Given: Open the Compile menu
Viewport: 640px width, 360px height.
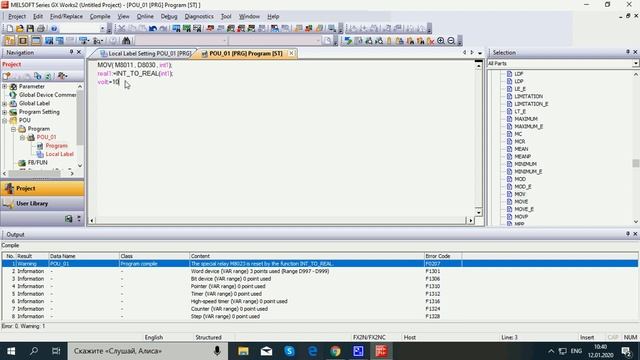Looking at the screenshot, I should [x=100, y=16].
